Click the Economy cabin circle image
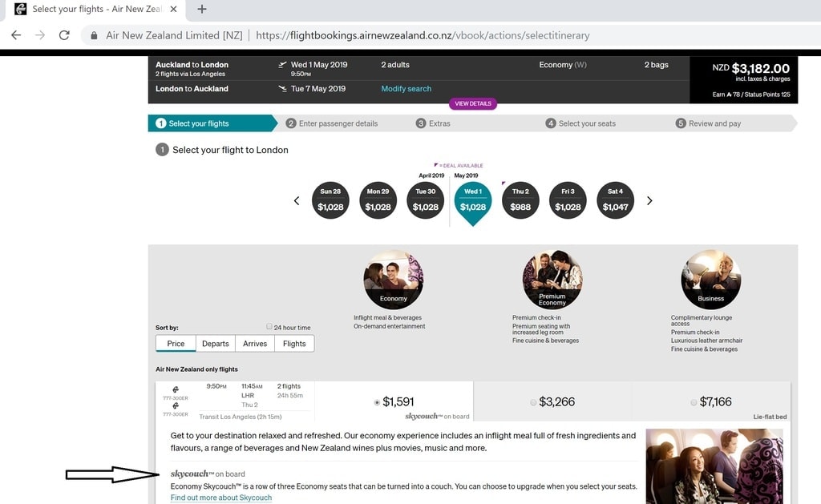Screen dimensions: 821x504 pos(393,280)
